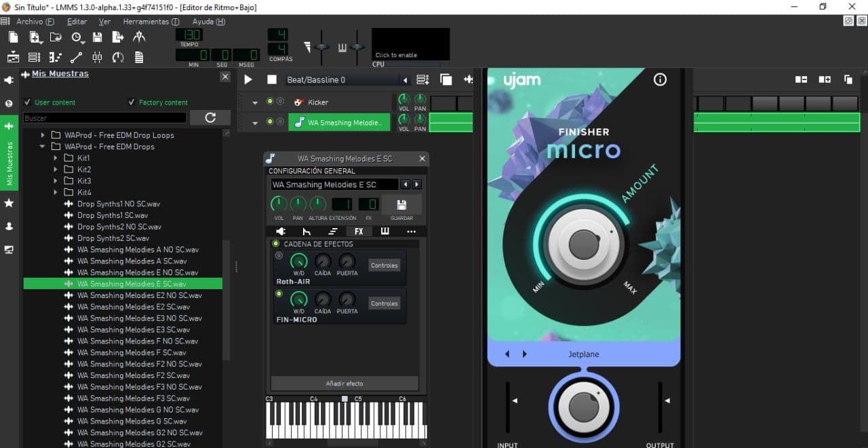Open the Editar menu
Image resolution: width=868 pixels, height=448 pixels.
tap(77, 22)
